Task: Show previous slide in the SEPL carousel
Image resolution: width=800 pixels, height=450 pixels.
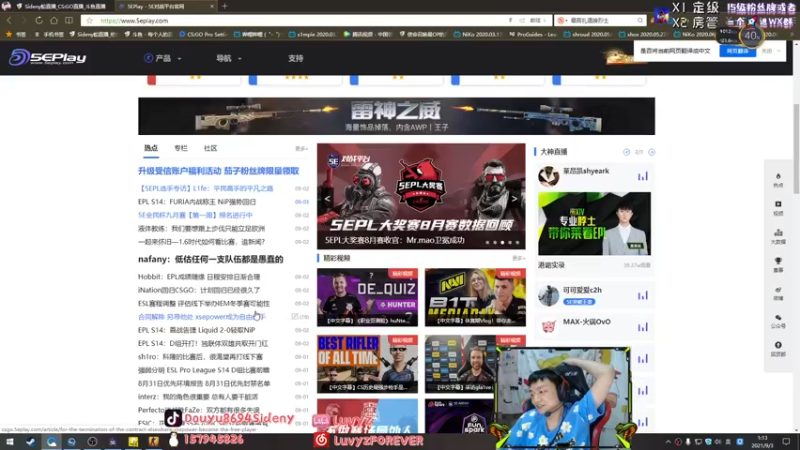Action: (x=328, y=198)
